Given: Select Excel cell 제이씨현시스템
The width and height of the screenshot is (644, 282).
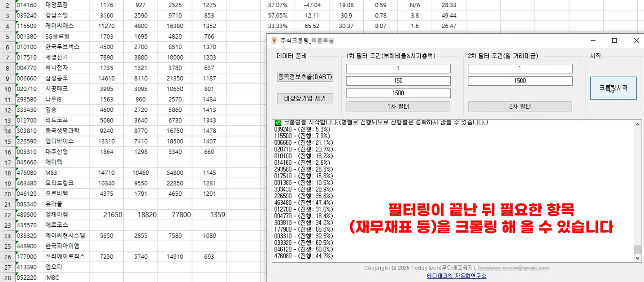Looking at the screenshot, I should [x=66, y=236].
